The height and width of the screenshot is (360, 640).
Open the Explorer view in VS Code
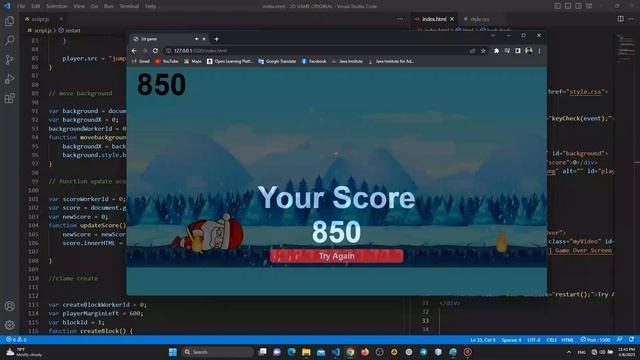[9, 21]
